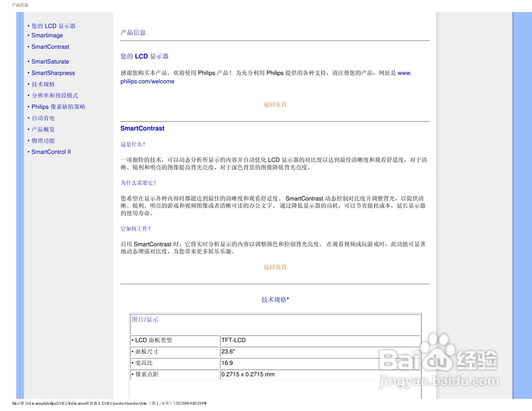This screenshot has height=411, width=532.
Task: Open 产品概览 sidebar link
Action: coord(43,129)
